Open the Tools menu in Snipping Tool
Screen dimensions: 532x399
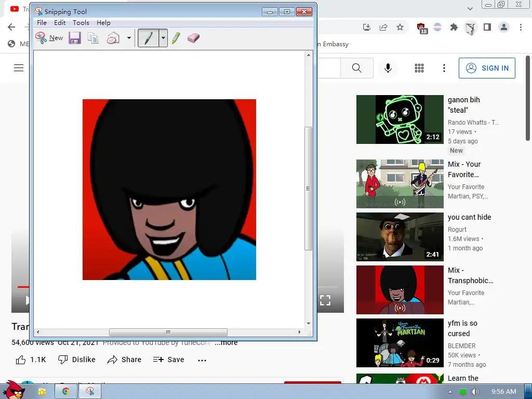(81, 23)
